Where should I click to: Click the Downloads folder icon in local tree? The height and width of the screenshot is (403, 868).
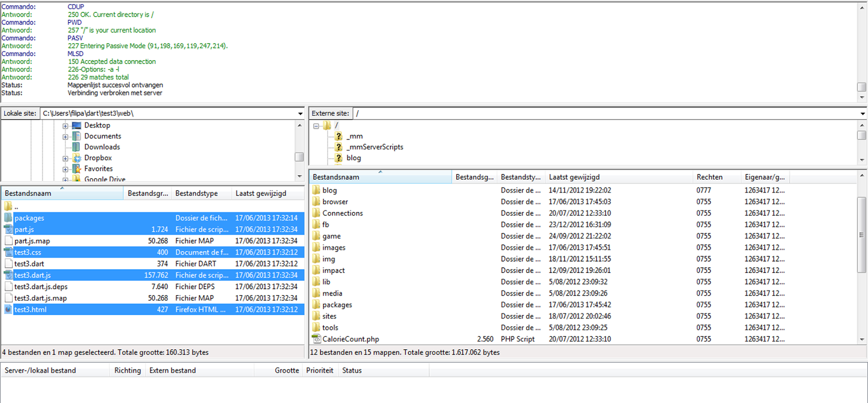(x=76, y=147)
